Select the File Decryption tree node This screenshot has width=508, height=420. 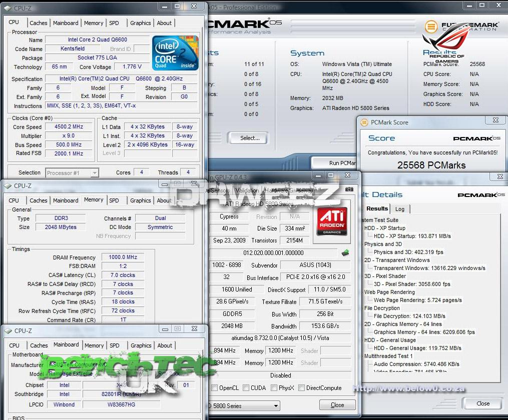click(x=382, y=307)
